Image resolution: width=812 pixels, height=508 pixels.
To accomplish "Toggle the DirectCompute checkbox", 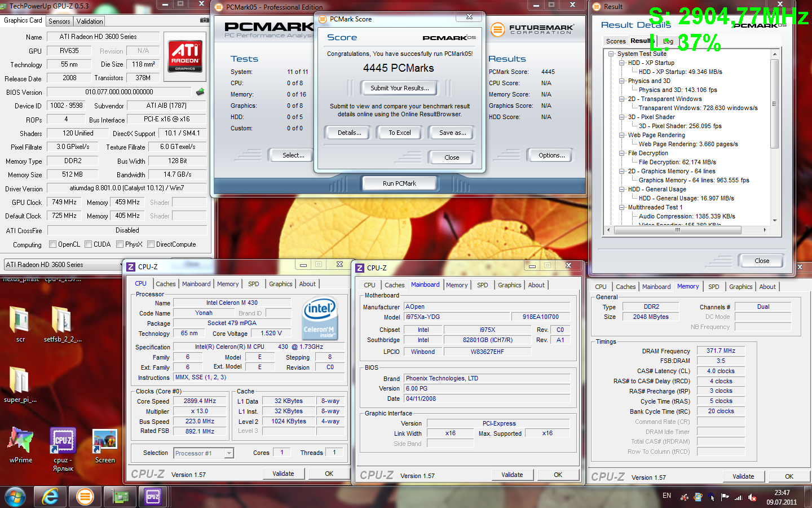I will tap(151, 244).
